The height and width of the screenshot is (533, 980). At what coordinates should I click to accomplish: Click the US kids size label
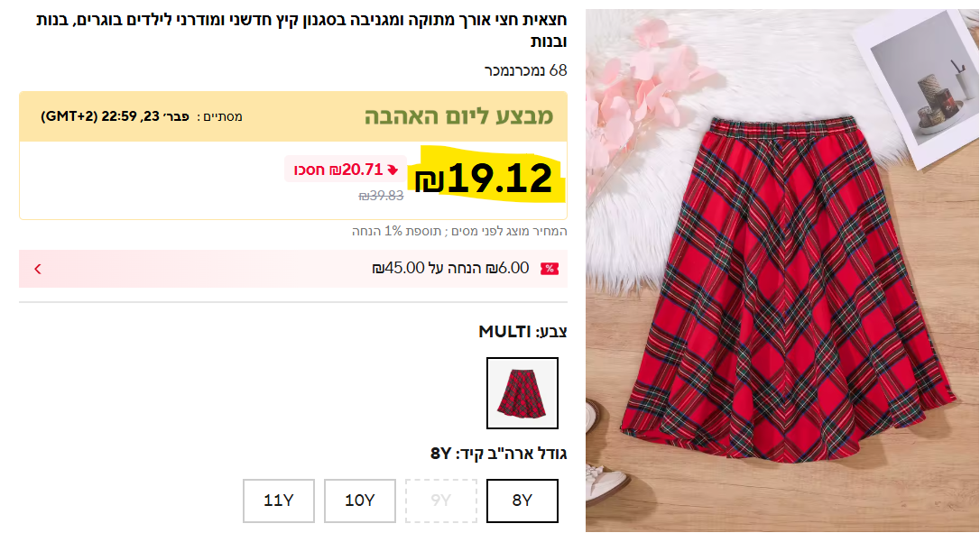pyautogui.click(x=498, y=454)
